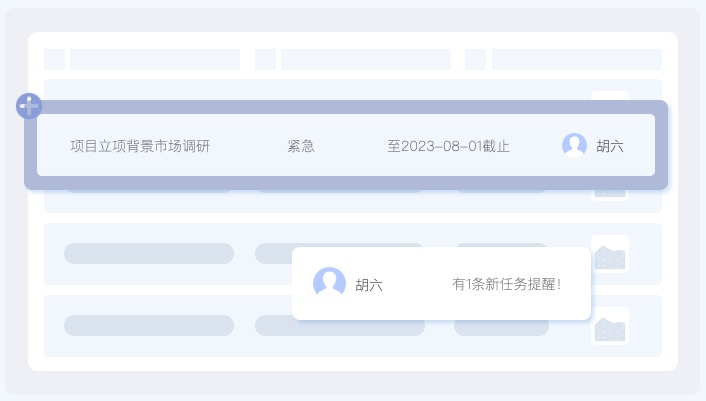
Task: Click the name 胡六 in the notification popup
Action: 369,285
